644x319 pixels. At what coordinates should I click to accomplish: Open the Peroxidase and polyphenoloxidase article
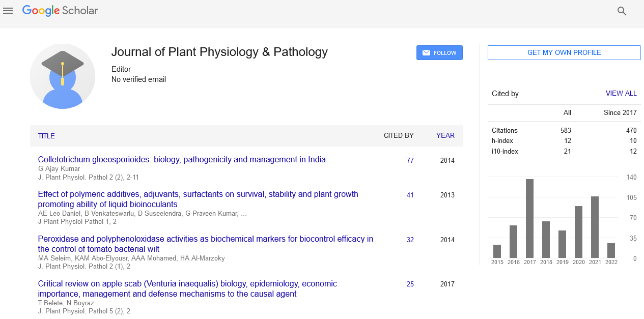click(206, 244)
